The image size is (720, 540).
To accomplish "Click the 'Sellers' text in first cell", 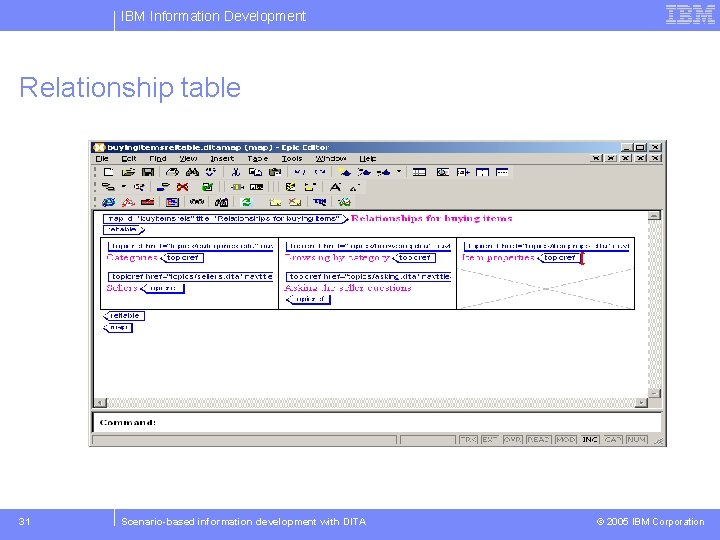I will click(122, 288).
